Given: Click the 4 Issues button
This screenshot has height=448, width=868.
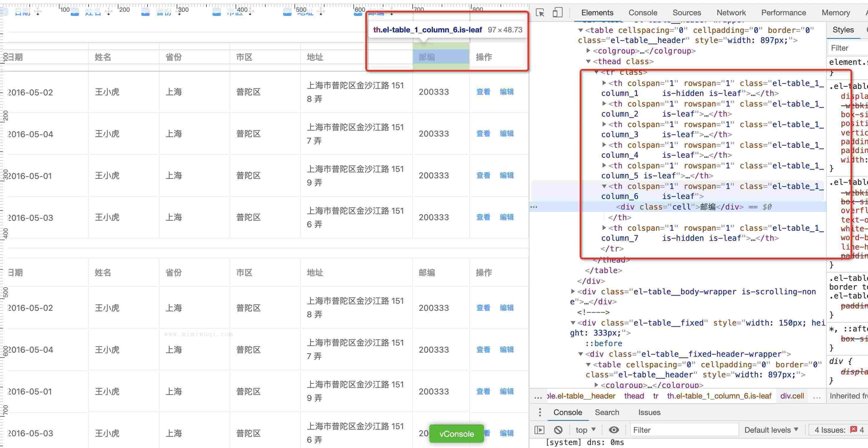Looking at the screenshot, I should pyautogui.click(x=839, y=430).
